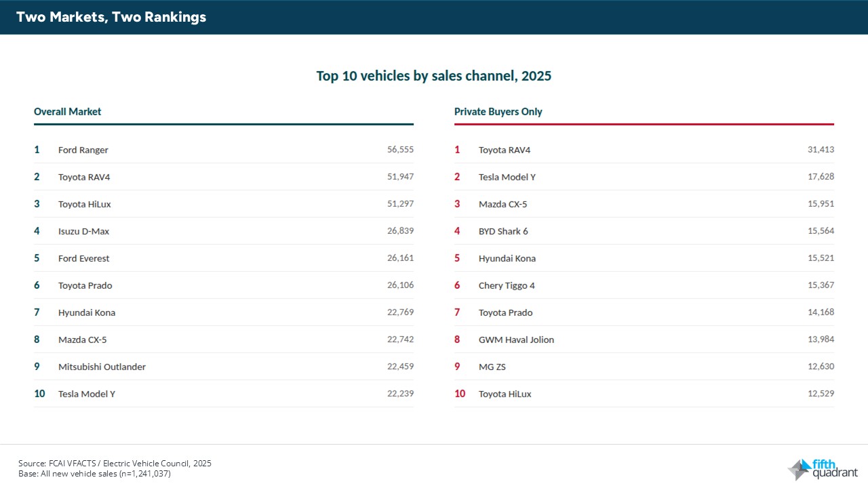Select the Ford Ranger entry

(83, 150)
